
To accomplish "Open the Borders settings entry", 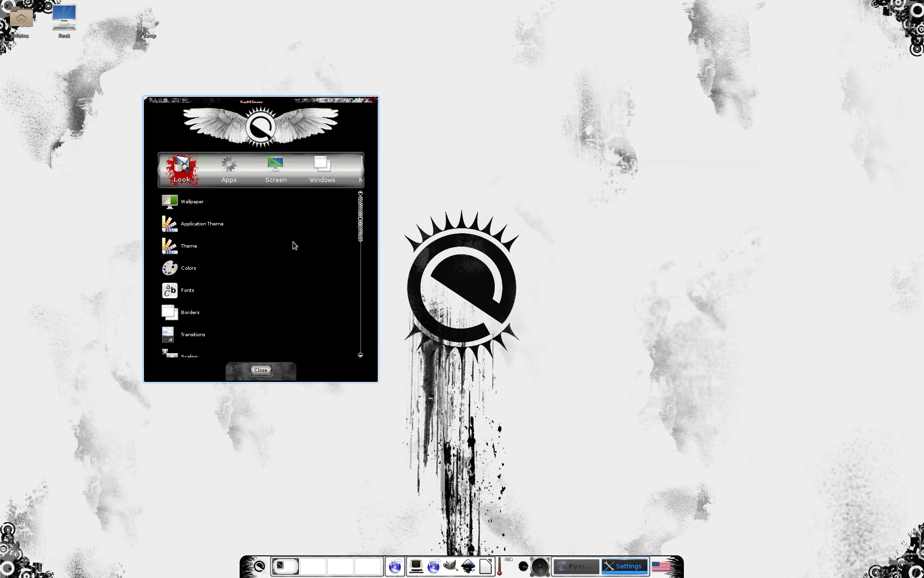I will click(x=259, y=312).
